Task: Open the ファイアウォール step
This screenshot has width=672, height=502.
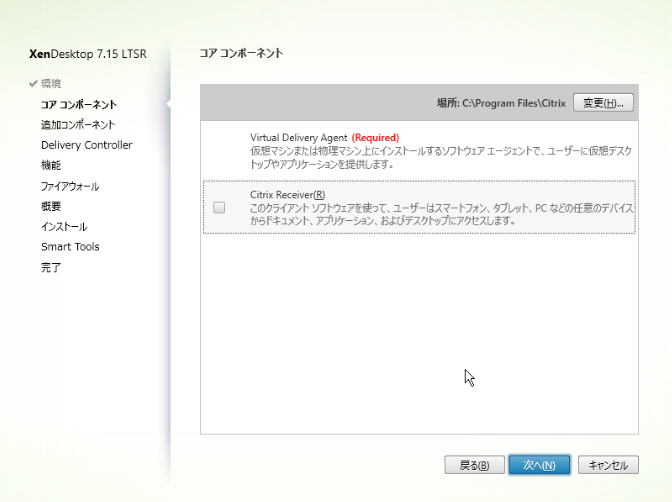Action: pyautogui.click(x=70, y=186)
